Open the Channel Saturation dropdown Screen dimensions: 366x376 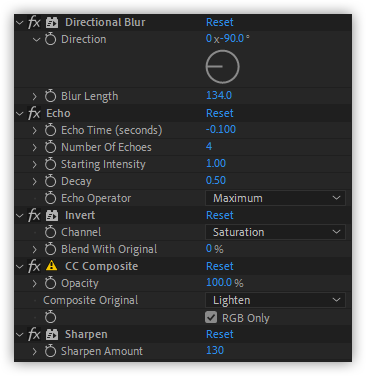[275, 232]
